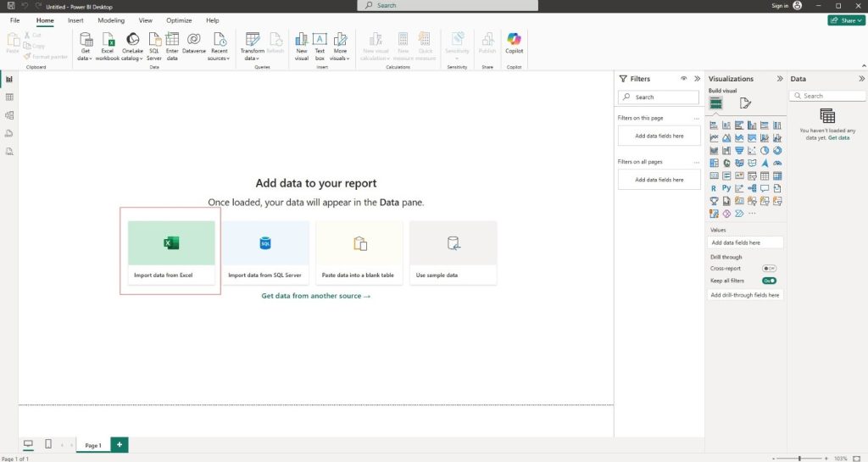Open the Modeling ribbon tab
The height and width of the screenshot is (462, 868).
coord(111,20)
